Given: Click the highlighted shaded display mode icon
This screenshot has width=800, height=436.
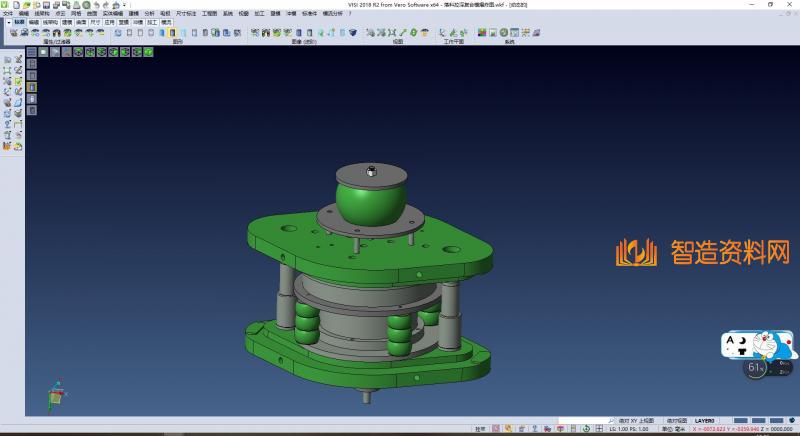Looking at the screenshot, I should click(x=172, y=33).
